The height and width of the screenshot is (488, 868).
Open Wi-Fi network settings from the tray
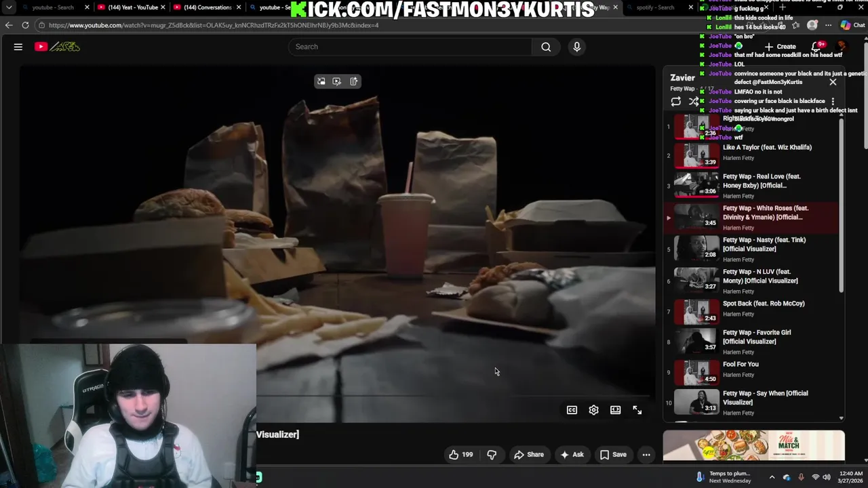816,477
